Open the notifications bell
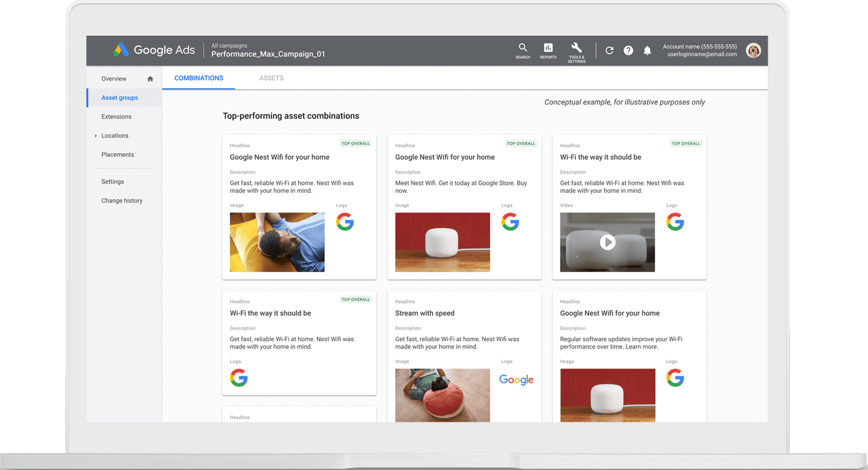Screen dimensions: 868x470 pos(647,51)
